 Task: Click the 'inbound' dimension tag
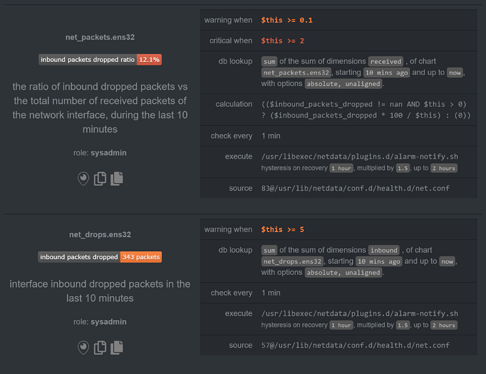click(384, 250)
